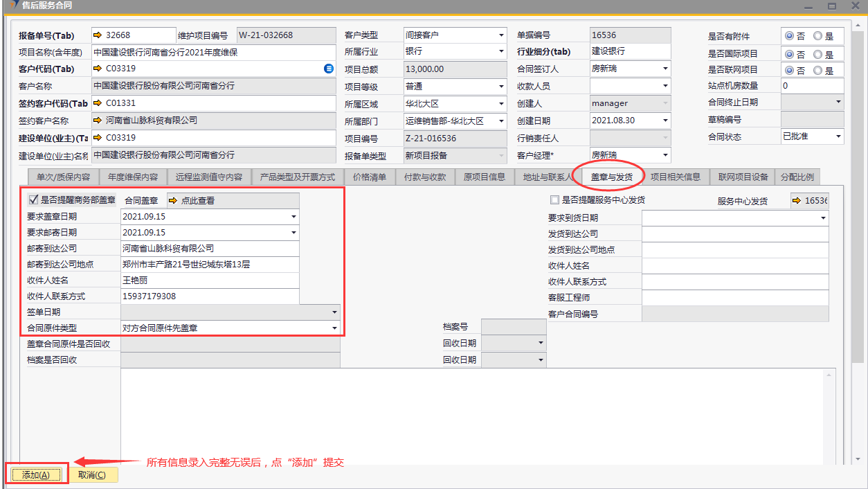Click the orange arrow beside 客户代码 C03319

pos(98,69)
